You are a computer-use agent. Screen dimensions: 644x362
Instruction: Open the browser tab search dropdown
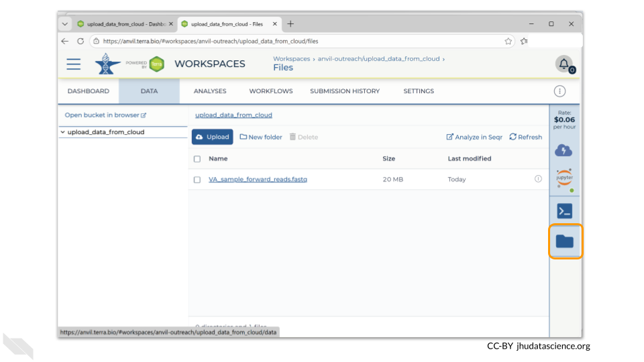click(65, 24)
